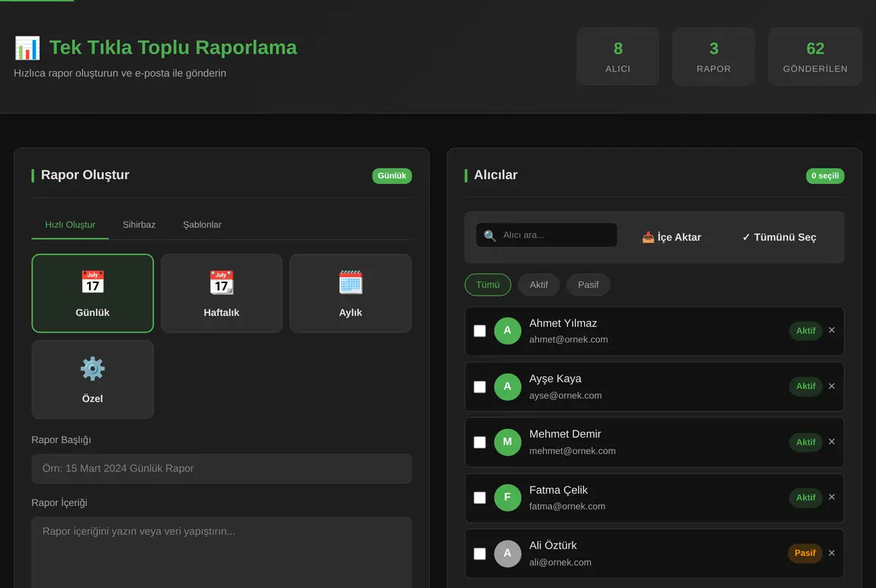Screen dimensions: 876x588
Task: Pick the Aylık calendar card
Action: click(350, 293)
